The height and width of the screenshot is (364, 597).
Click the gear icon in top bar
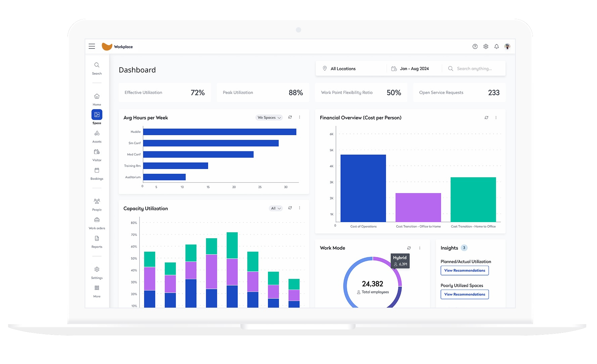click(486, 47)
